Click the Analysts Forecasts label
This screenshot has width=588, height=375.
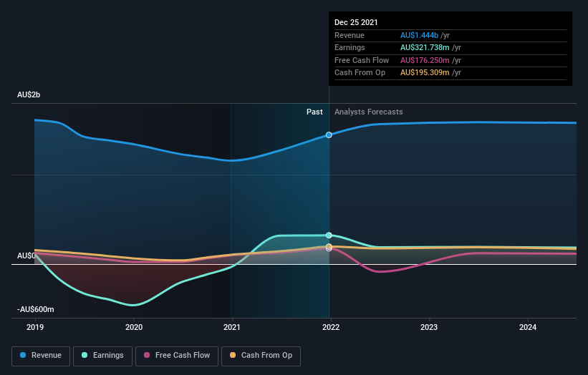tap(369, 112)
